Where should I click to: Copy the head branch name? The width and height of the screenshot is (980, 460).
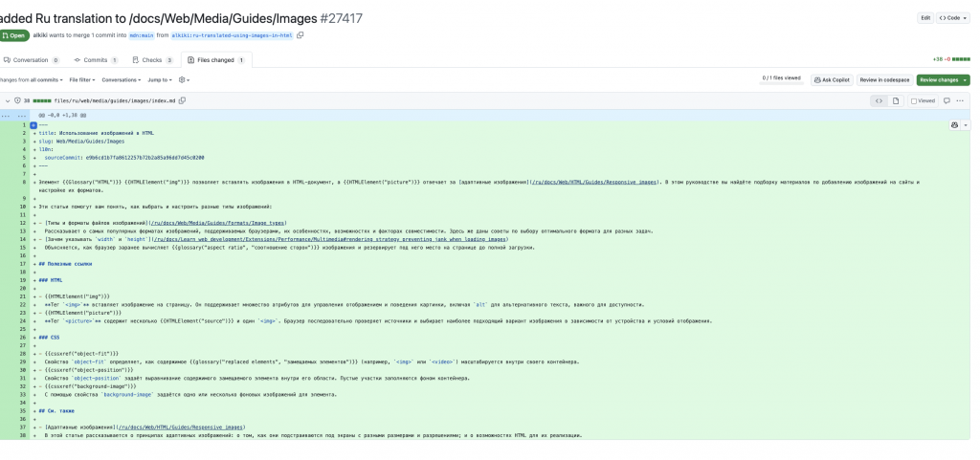pyautogui.click(x=301, y=35)
